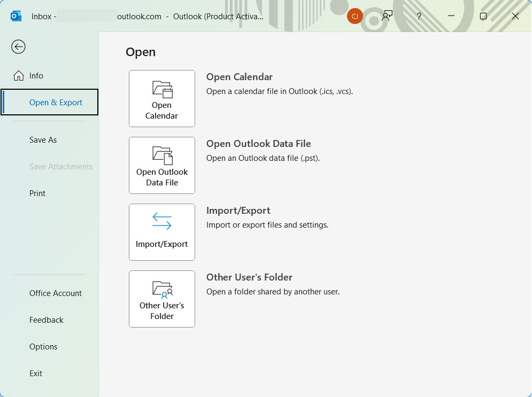Open Outlook Options
Image resolution: width=532 pixels, height=397 pixels.
coord(43,346)
